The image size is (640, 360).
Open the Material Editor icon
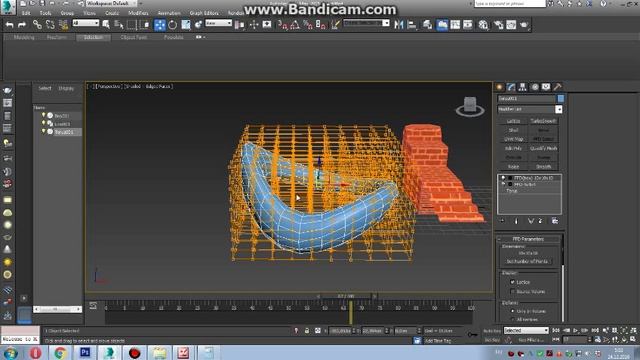pyautogui.click(x=483, y=25)
